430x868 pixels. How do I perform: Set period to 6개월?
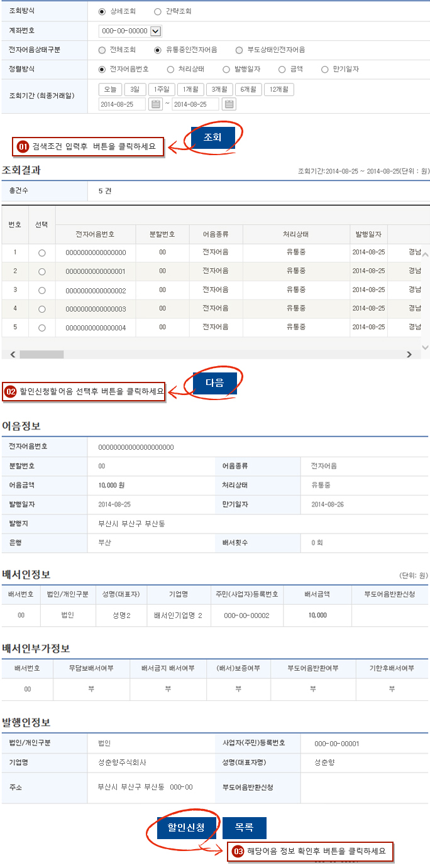[248, 89]
